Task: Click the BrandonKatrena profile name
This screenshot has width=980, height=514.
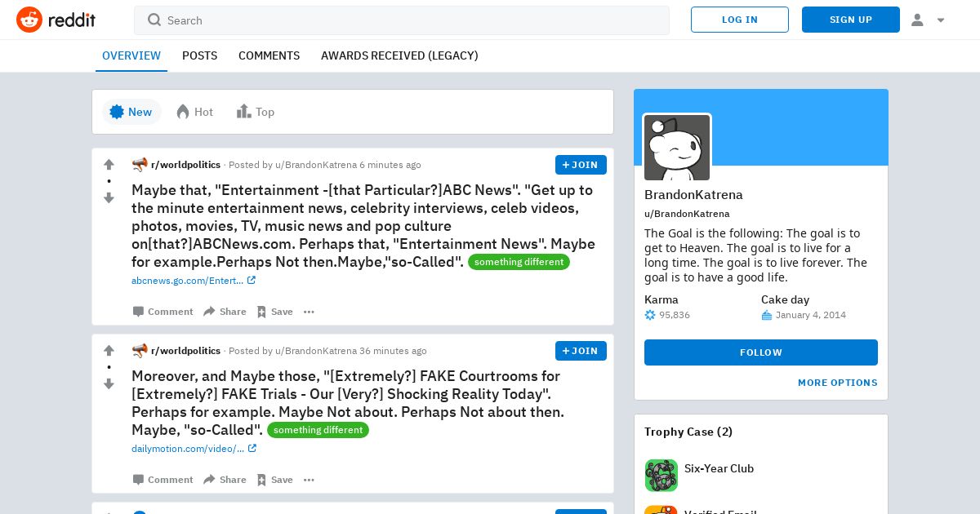Action: (x=693, y=195)
